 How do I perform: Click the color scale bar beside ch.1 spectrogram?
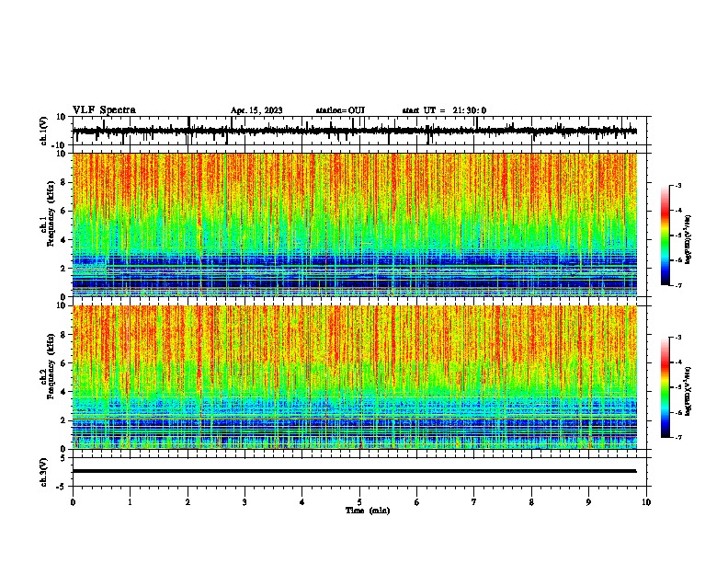665,236
